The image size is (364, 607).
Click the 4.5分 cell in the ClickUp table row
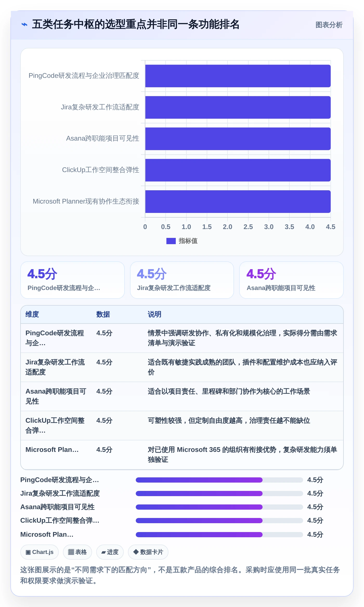tap(104, 421)
